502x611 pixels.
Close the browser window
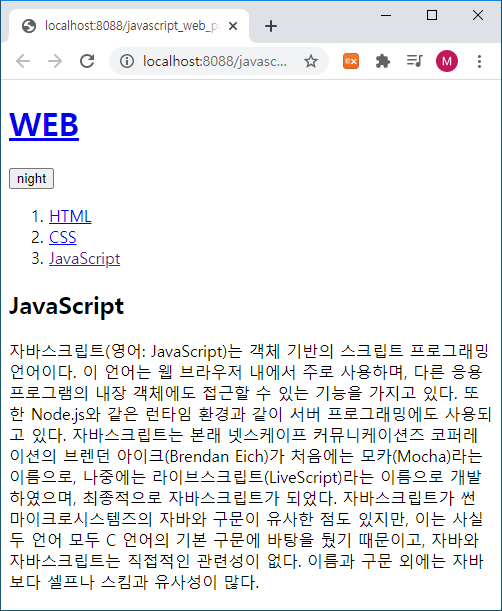tap(478, 15)
